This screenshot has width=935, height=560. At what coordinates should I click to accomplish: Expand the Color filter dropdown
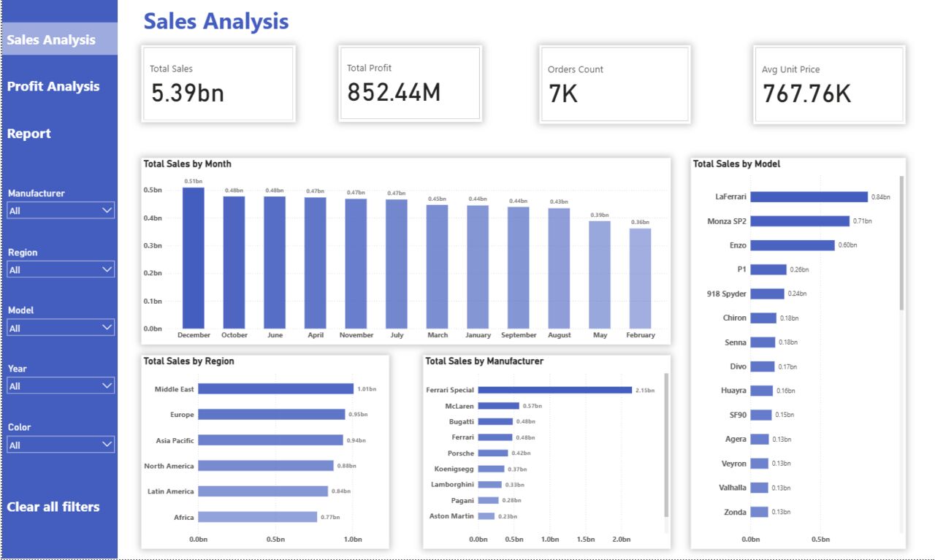[x=61, y=445]
